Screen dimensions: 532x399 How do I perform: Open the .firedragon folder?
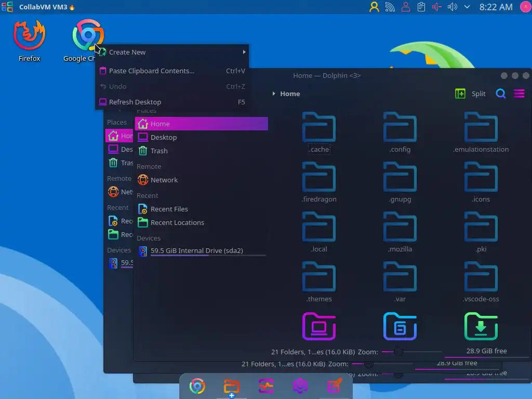[319, 182]
